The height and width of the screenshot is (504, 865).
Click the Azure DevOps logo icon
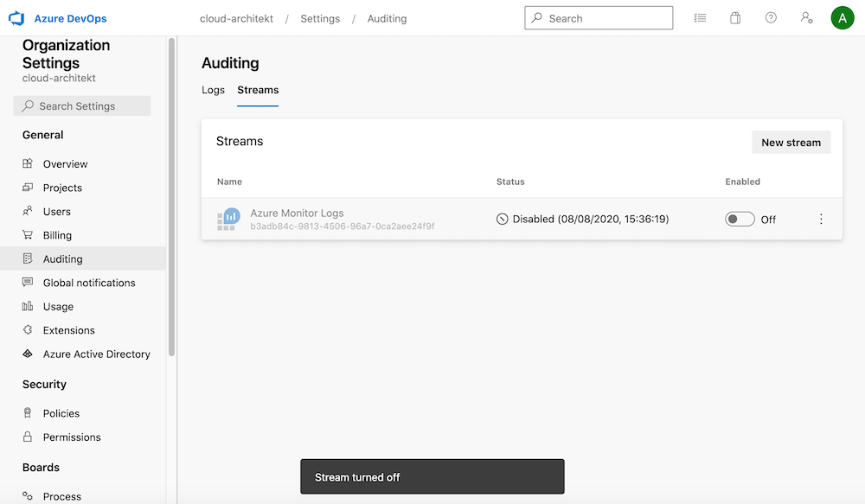coord(16,18)
